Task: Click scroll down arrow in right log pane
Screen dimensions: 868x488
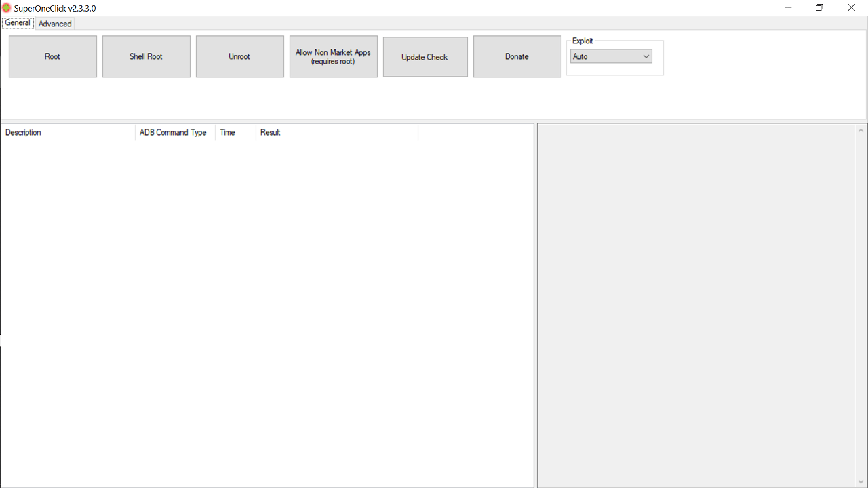Action: 861,481
